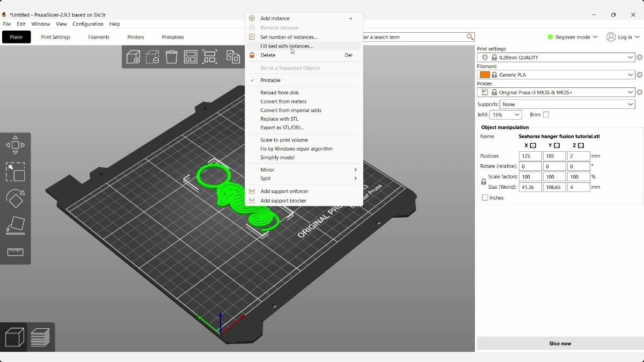Image resolution: width=644 pixels, height=362 pixels.
Task: Click the Delete icon in context menu
Action: point(252,55)
